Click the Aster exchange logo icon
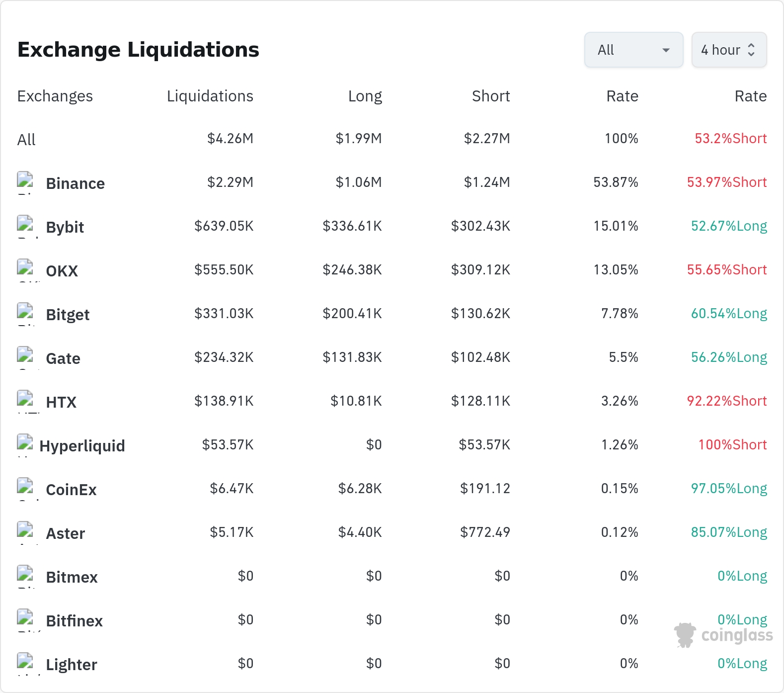Image resolution: width=784 pixels, height=693 pixels. point(25,532)
